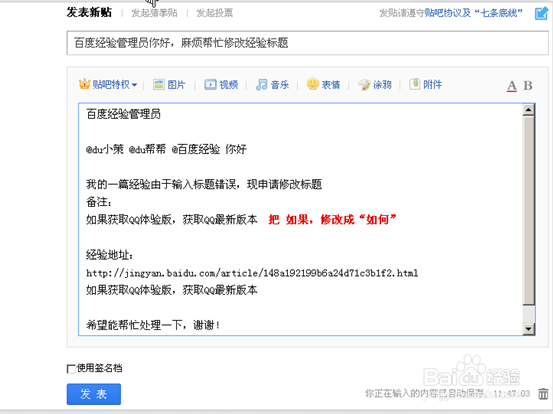This screenshot has height=414, width=553.
Task: Click the blue 发表 post button
Action: [x=94, y=394]
